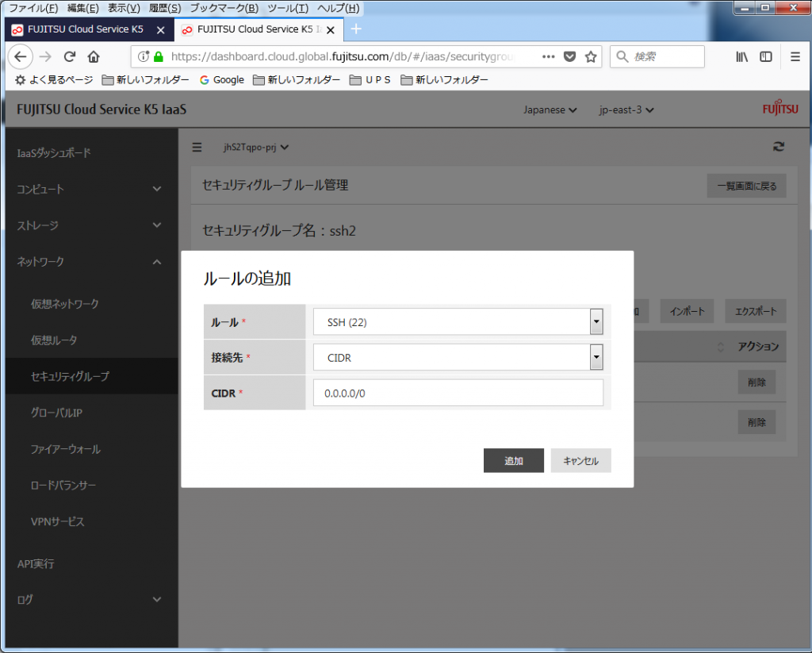The image size is (812, 653).
Task: Click the エクスポート button
Action: tap(756, 312)
